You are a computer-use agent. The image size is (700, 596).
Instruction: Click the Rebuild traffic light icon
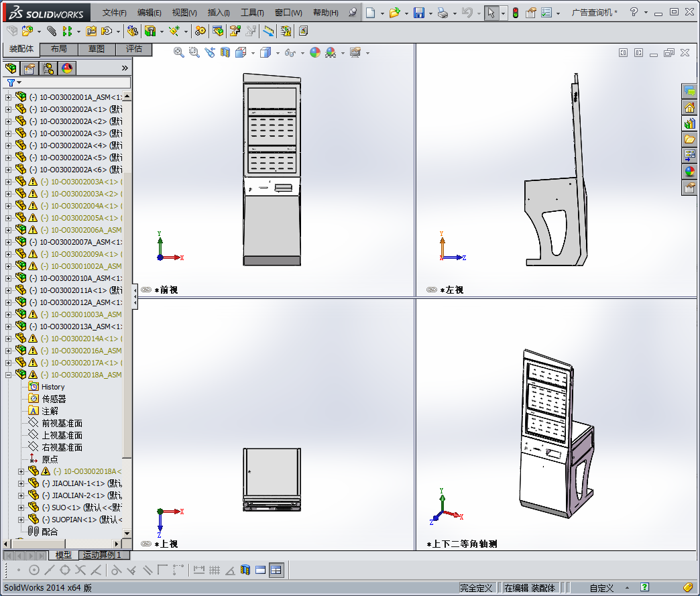(x=515, y=13)
